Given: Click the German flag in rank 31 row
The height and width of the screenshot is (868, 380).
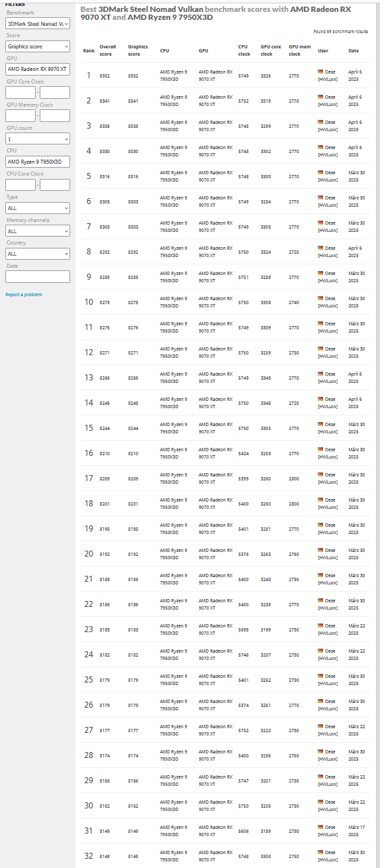Looking at the screenshot, I should [x=320, y=827].
